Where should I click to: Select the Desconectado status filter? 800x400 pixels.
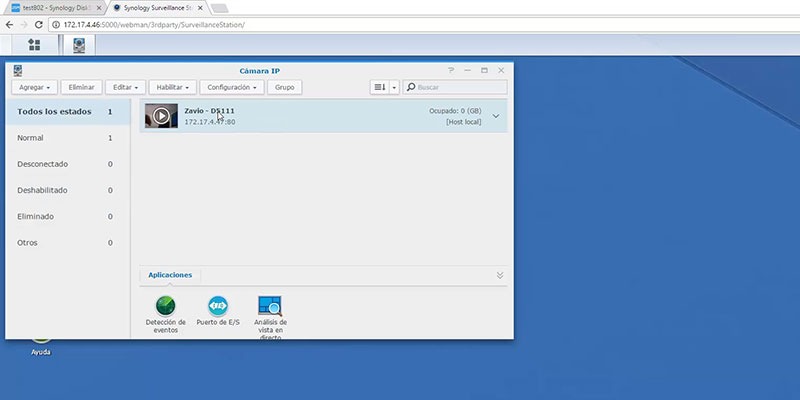click(68, 164)
